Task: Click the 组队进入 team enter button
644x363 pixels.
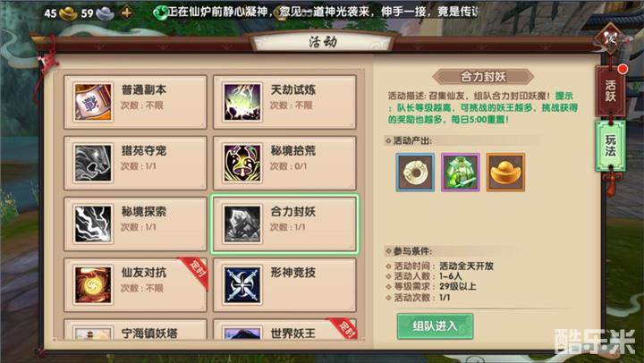Action: pos(435,326)
